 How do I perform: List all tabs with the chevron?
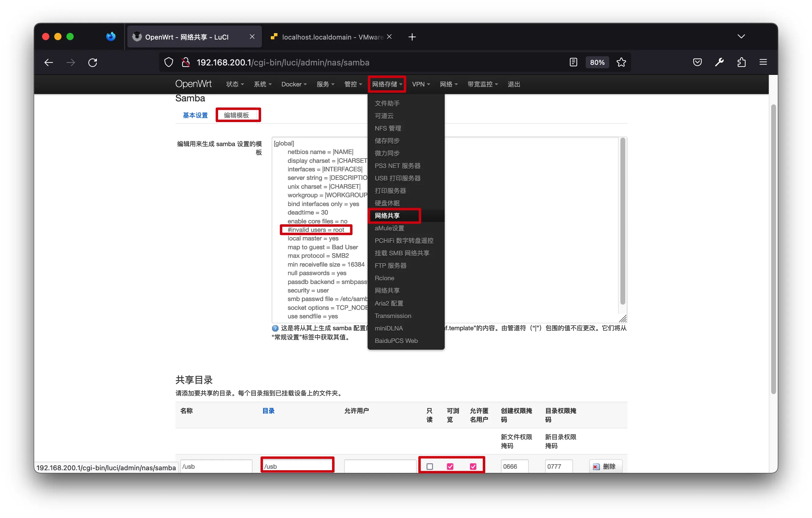[741, 37]
